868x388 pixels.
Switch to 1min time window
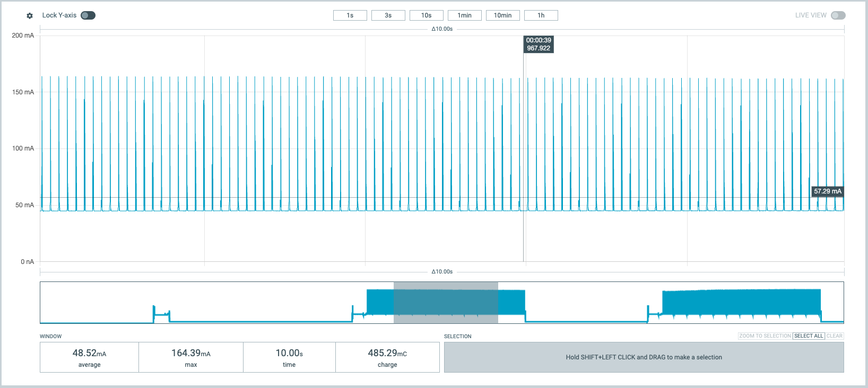tap(464, 15)
